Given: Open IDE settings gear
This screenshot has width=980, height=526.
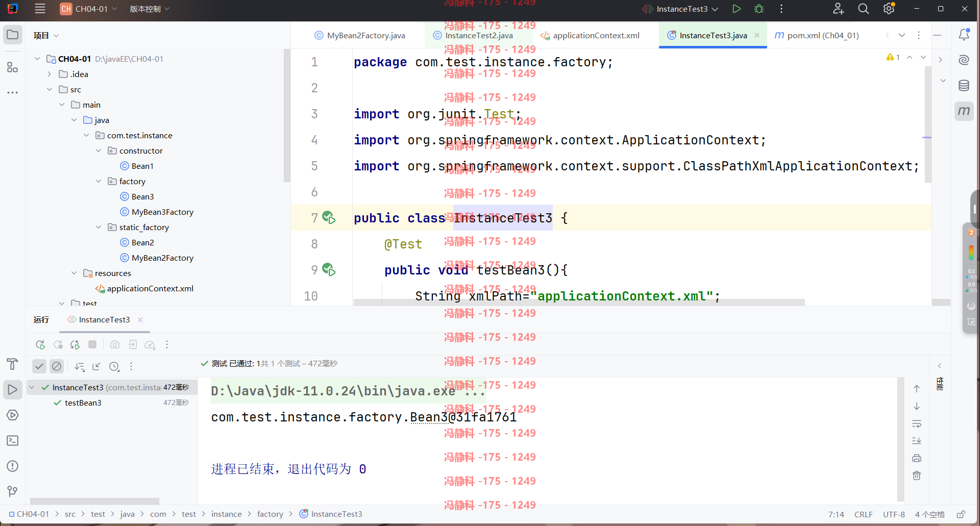Looking at the screenshot, I should [889, 9].
